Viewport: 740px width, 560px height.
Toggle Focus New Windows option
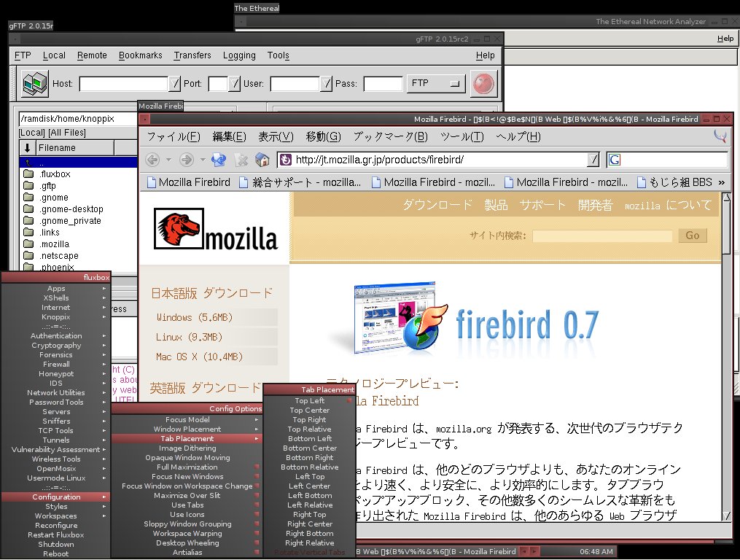[x=187, y=476]
